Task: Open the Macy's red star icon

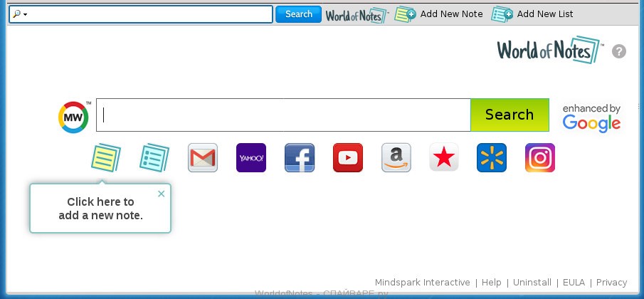Action: click(x=444, y=157)
